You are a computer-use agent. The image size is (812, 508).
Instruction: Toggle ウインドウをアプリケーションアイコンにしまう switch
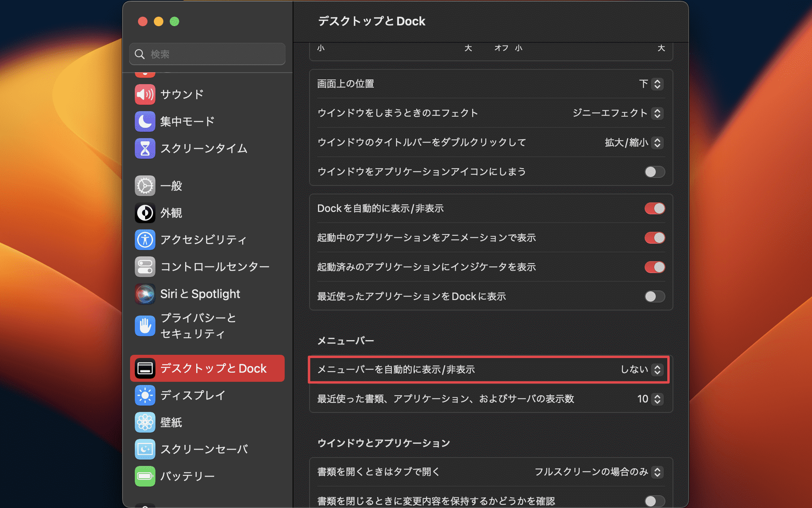tap(655, 172)
